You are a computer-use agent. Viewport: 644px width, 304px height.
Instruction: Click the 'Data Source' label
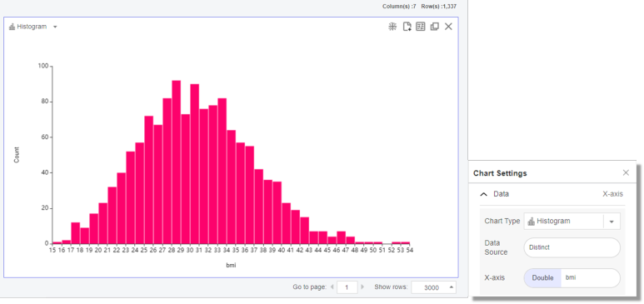pos(496,247)
